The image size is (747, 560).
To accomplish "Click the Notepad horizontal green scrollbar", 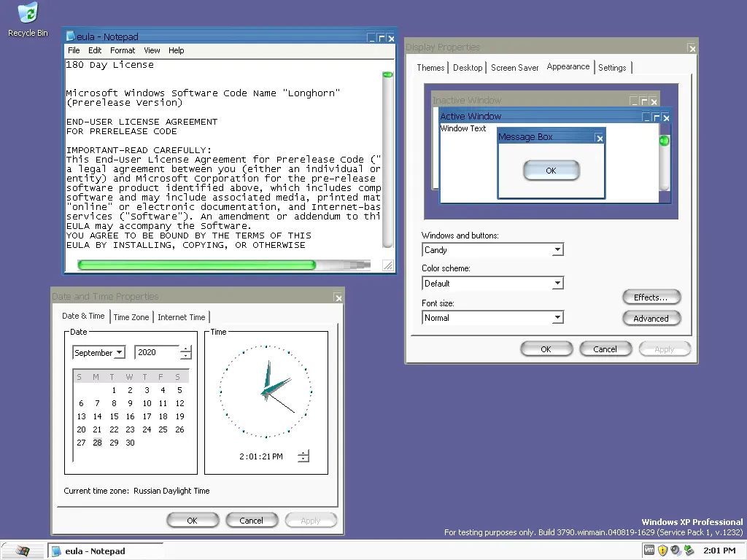I will tap(196, 265).
